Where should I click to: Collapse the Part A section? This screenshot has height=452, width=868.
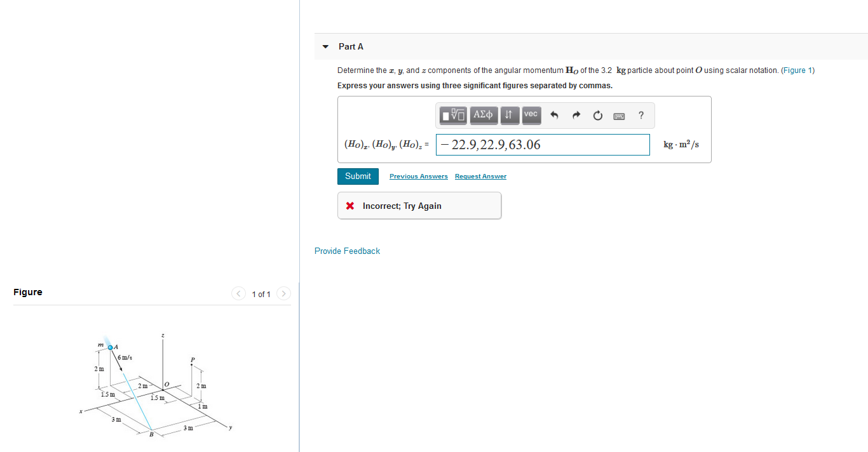(325, 46)
